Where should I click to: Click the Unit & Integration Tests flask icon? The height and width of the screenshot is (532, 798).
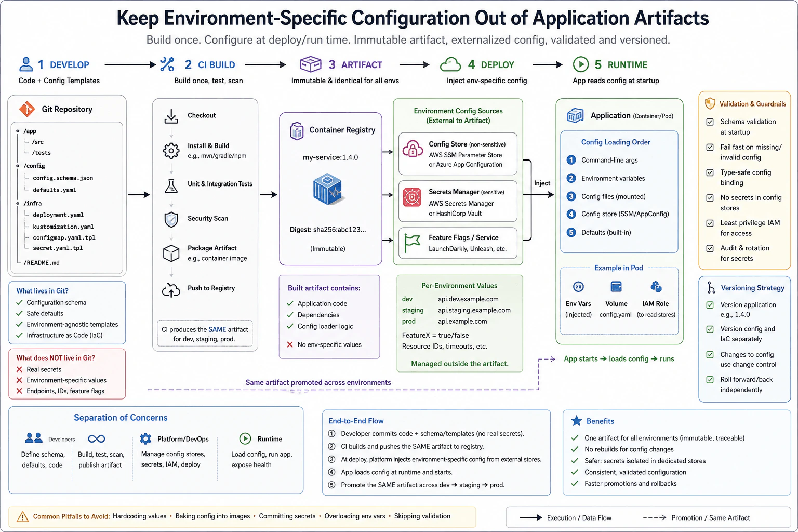coord(171,185)
